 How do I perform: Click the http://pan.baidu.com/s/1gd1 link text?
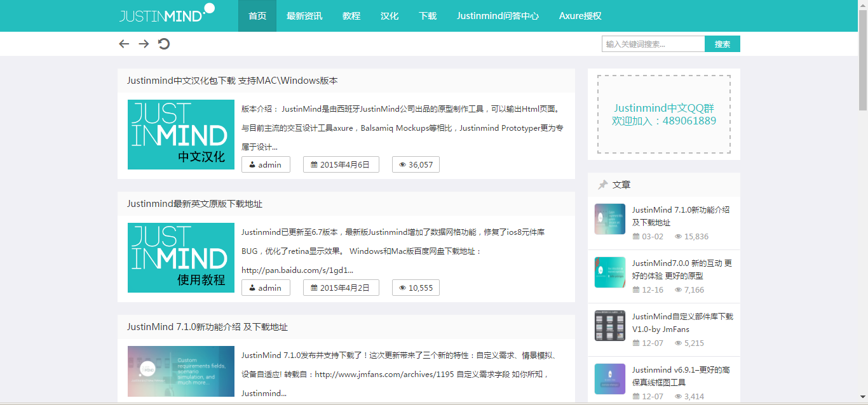[x=297, y=270]
